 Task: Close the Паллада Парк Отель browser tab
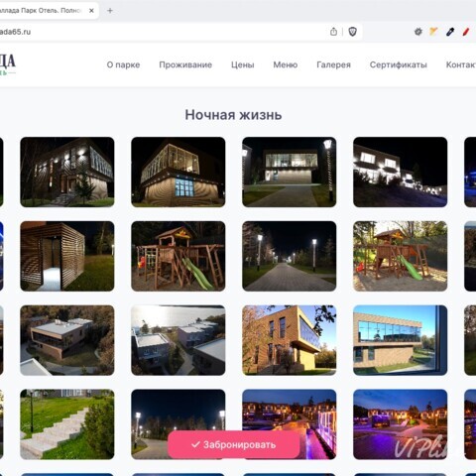click(x=91, y=11)
